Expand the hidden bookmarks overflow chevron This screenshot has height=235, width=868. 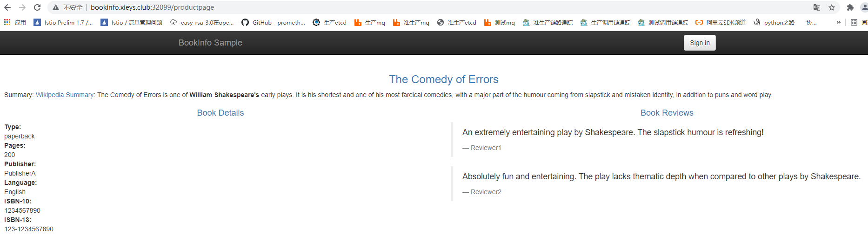(x=838, y=22)
